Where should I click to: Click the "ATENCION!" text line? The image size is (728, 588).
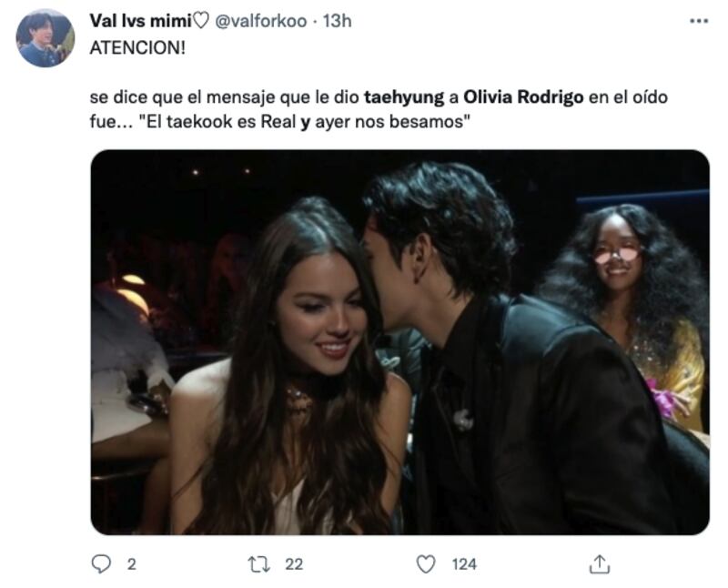click(136, 48)
